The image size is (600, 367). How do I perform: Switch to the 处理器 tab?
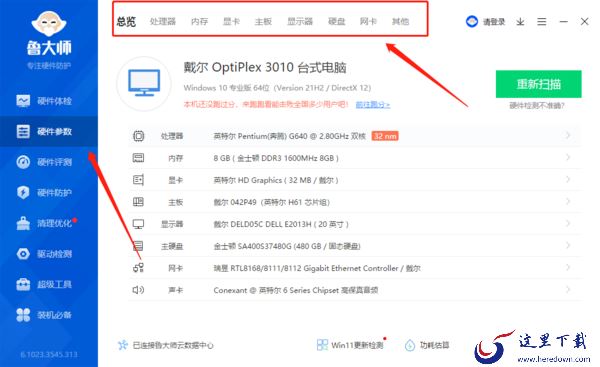coord(163,21)
